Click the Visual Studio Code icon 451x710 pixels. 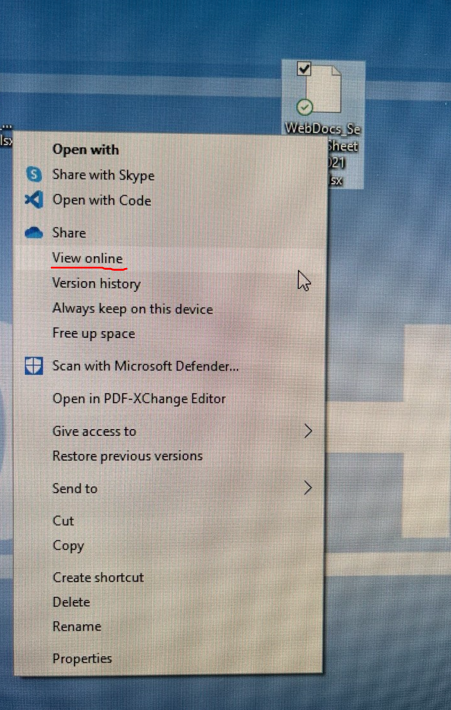point(34,200)
